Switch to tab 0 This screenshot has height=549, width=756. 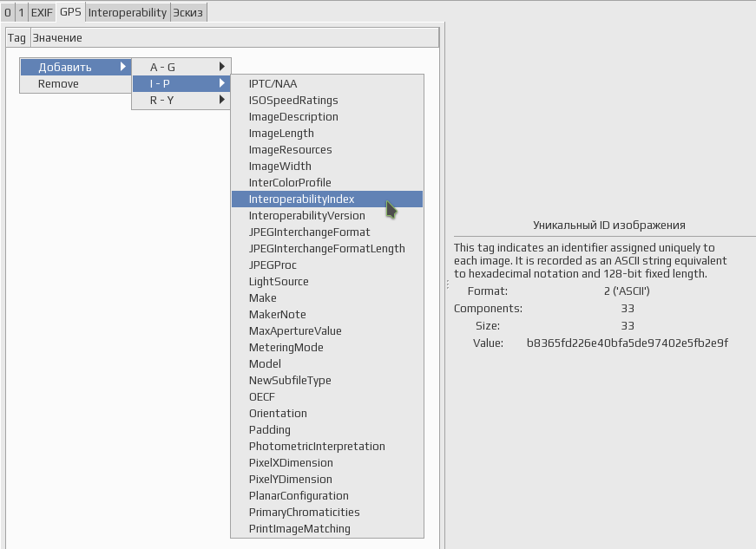coord(8,12)
